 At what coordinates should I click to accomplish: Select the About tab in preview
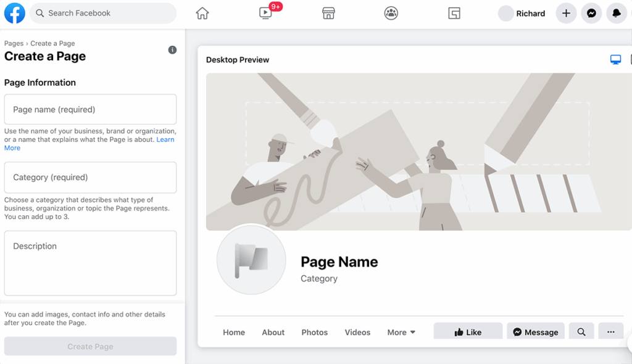pos(273,332)
